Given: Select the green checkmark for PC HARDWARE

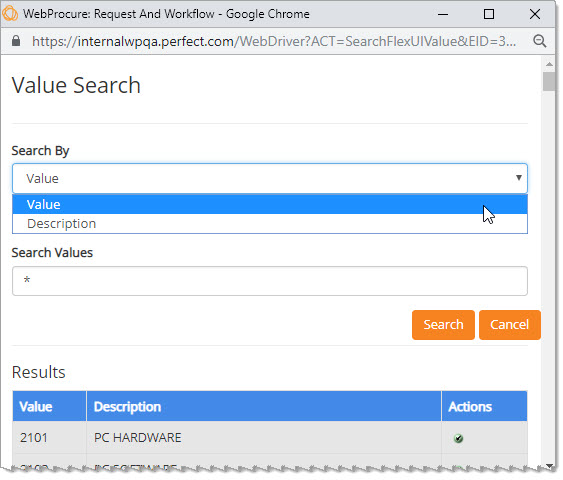Looking at the screenshot, I should (x=458, y=438).
